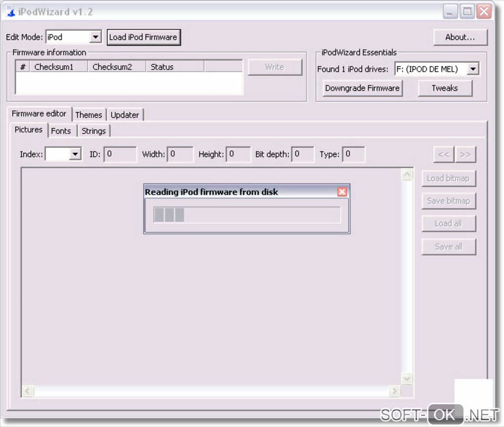The image size is (504, 427).
Task: Click the Checksum1 column header
Action: pyautogui.click(x=59, y=67)
